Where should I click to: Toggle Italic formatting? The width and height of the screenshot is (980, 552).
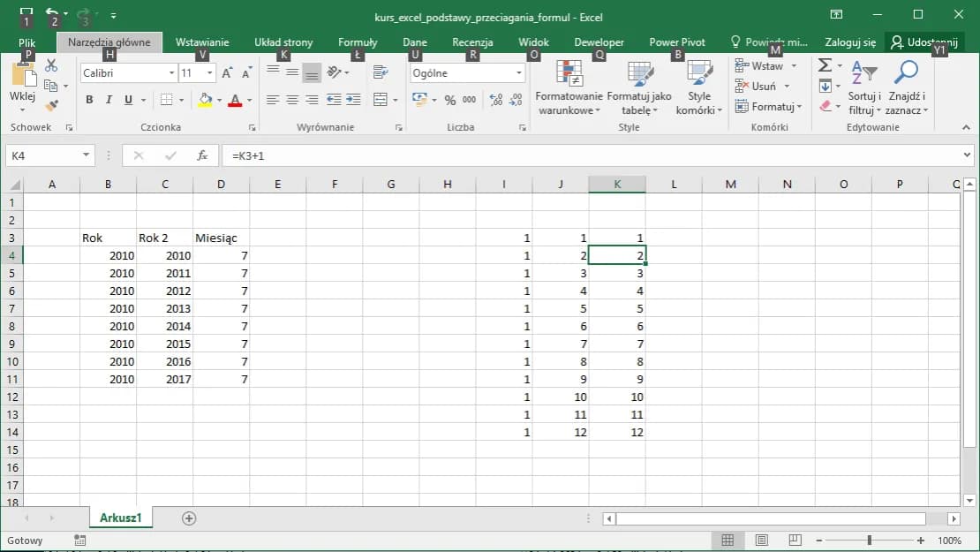coord(109,100)
